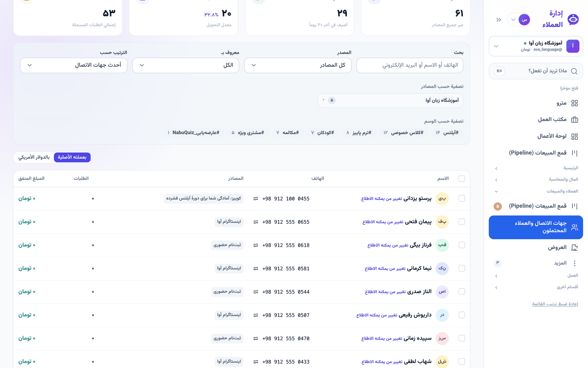Expand the آموزشگاه زبان آوا workspace switcher
This screenshot has width=588, height=368.
click(536, 46)
